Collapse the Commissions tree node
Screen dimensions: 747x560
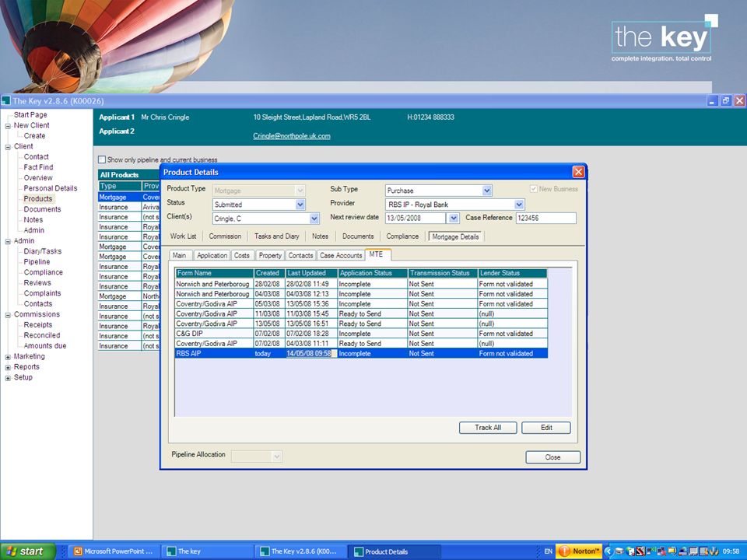8,315
